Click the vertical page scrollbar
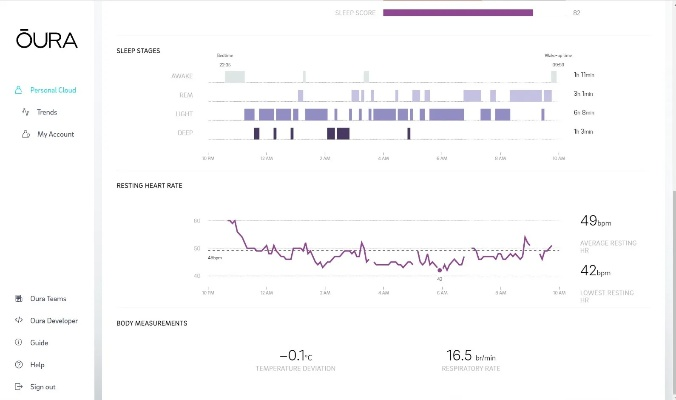 coord(669,200)
